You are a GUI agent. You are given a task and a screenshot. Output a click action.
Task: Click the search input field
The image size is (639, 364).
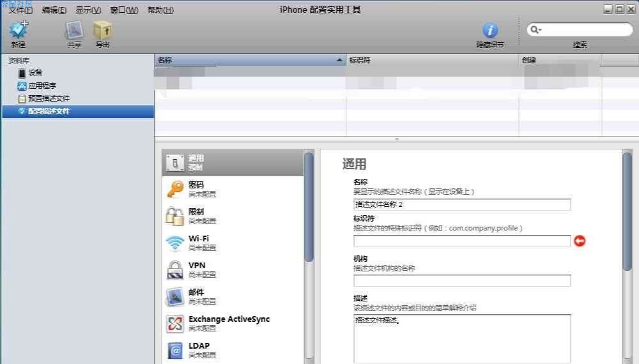click(x=580, y=29)
